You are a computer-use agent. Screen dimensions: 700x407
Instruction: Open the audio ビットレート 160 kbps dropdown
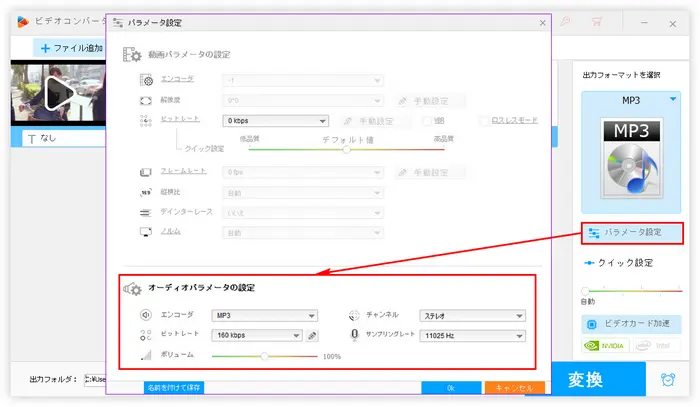point(257,336)
